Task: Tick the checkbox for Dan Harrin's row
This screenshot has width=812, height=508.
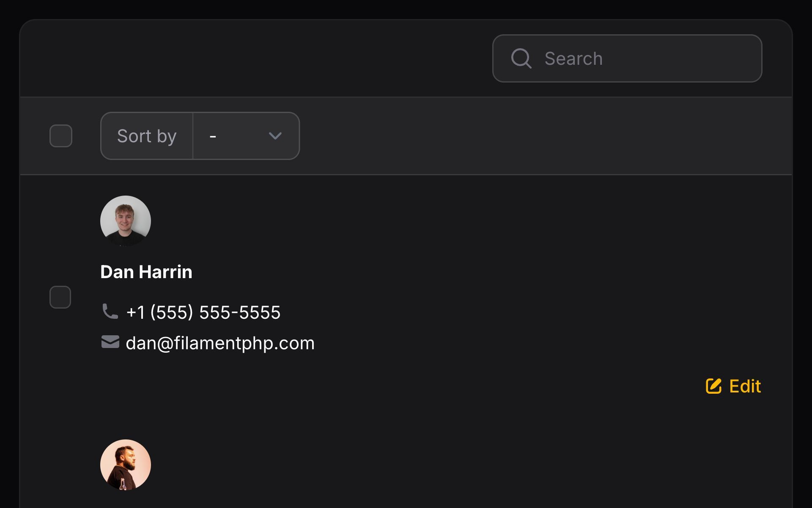Action: pos(60,297)
